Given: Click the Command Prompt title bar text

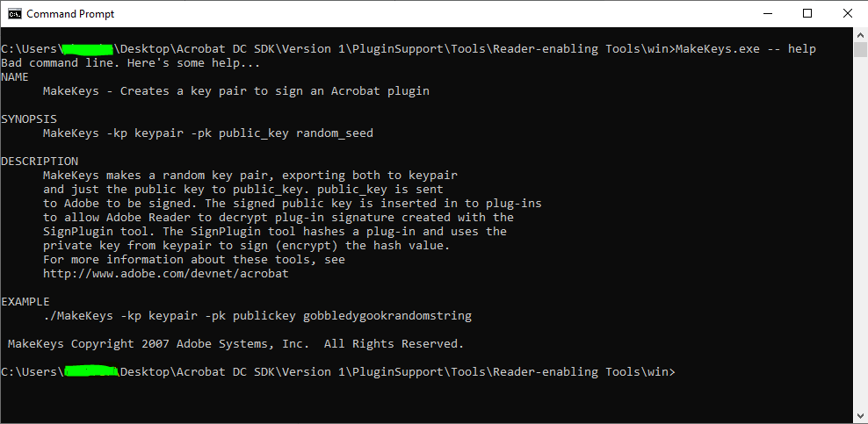Looking at the screenshot, I should tap(70, 14).
